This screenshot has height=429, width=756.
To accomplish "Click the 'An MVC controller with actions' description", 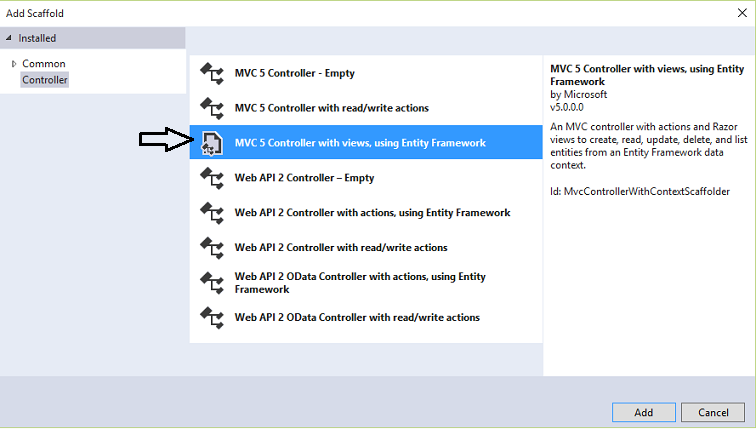I will (x=648, y=146).
